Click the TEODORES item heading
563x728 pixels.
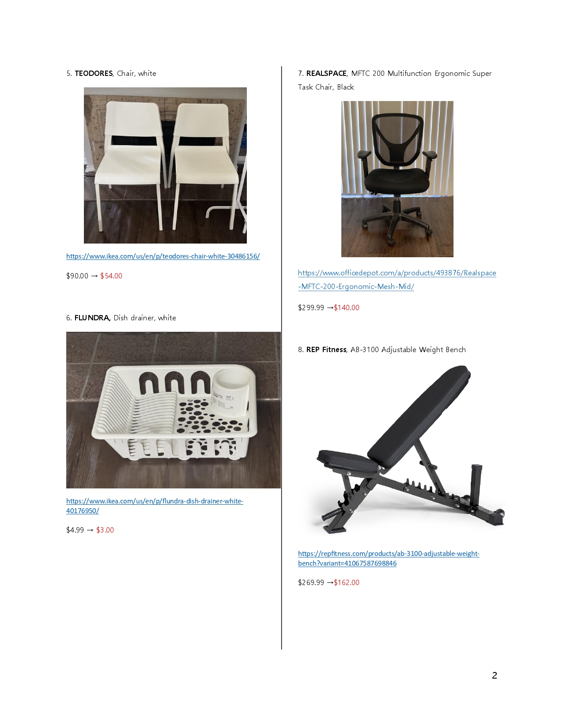coord(111,73)
